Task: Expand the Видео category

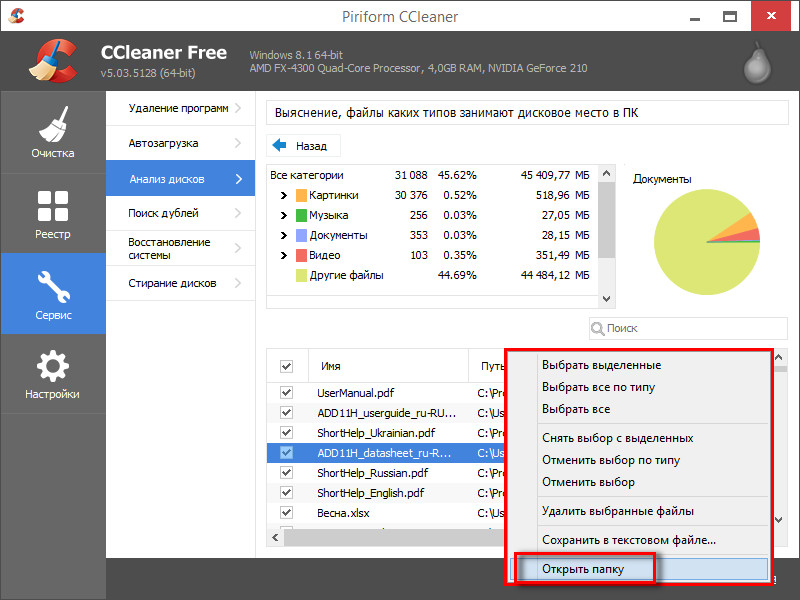Action: pos(284,255)
